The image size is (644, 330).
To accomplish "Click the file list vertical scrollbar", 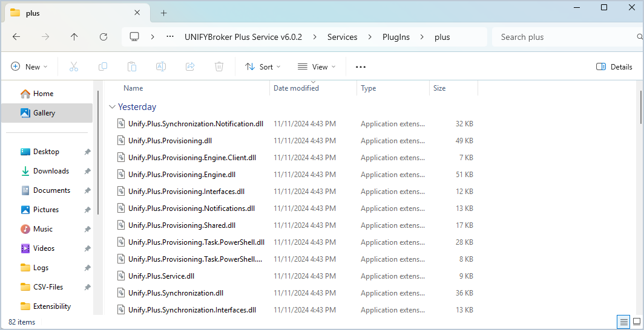I will [x=641, y=106].
